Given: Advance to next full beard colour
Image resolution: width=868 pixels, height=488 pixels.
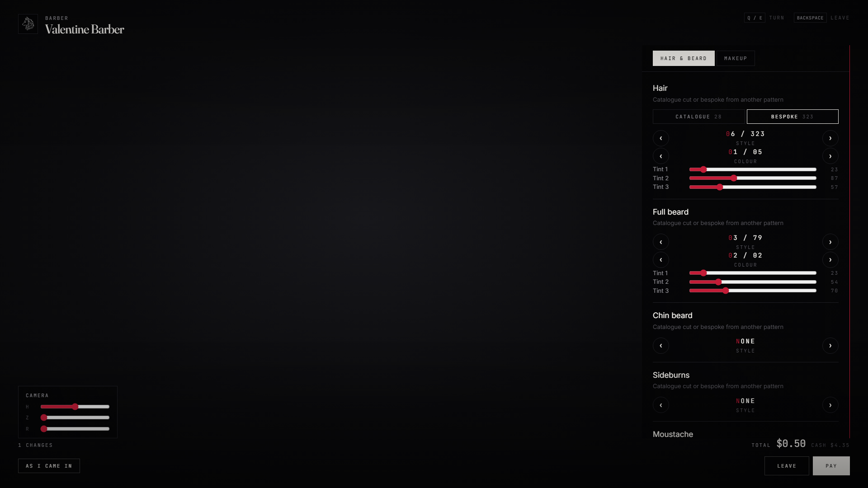Looking at the screenshot, I should pyautogui.click(x=830, y=260).
